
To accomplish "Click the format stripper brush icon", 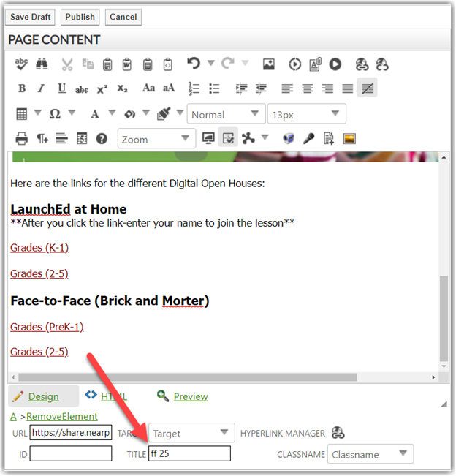I will pos(164,113).
